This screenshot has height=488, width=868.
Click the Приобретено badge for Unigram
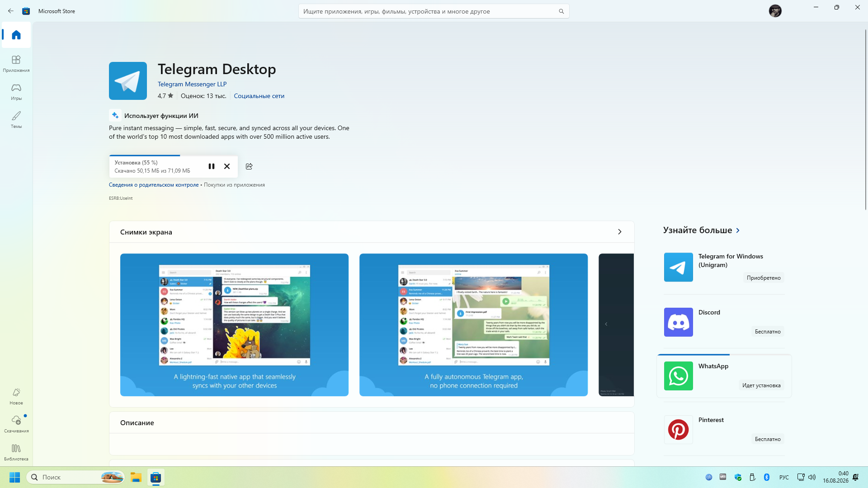tap(764, 278)
